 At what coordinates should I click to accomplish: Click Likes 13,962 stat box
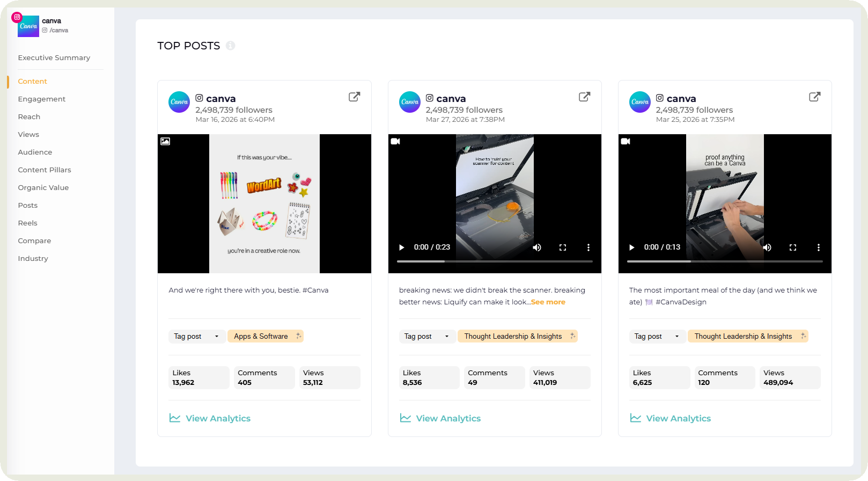pyautogui.click(x=199, y=377)
